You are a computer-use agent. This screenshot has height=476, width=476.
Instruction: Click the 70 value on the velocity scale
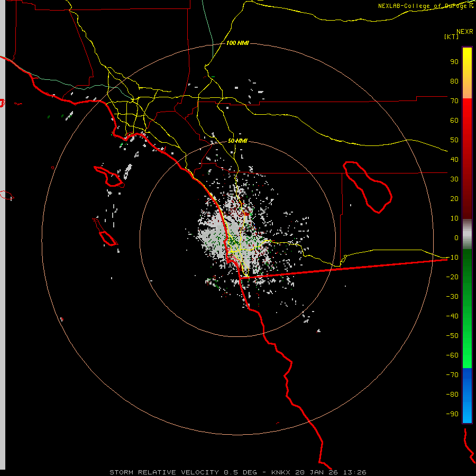[x=454, y=101]
